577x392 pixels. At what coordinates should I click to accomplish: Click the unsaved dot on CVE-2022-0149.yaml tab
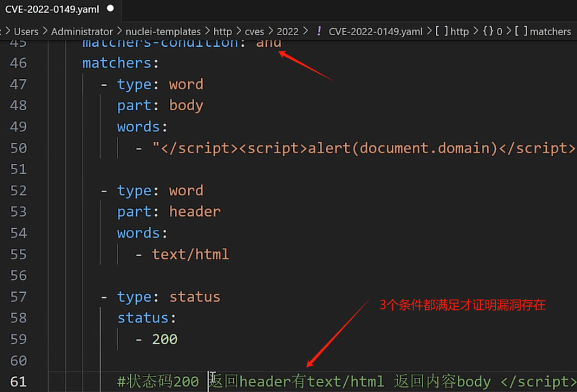[110, 8]
